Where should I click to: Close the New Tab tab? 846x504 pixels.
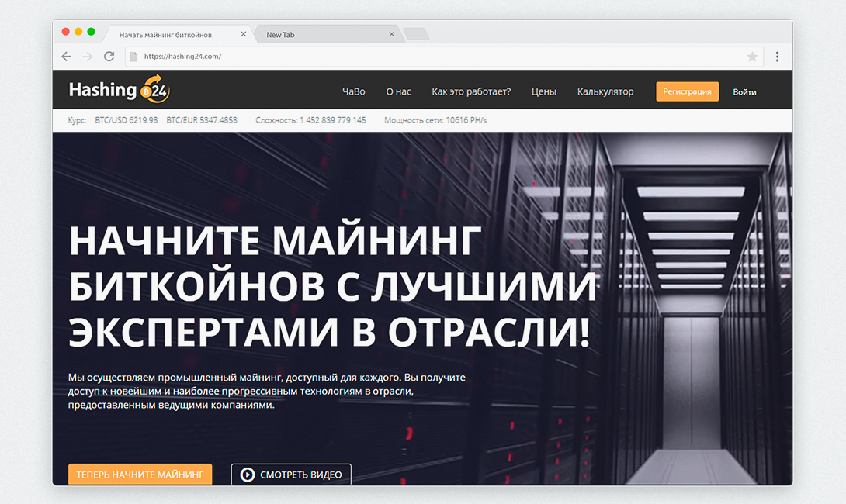(x=392, y=34)
